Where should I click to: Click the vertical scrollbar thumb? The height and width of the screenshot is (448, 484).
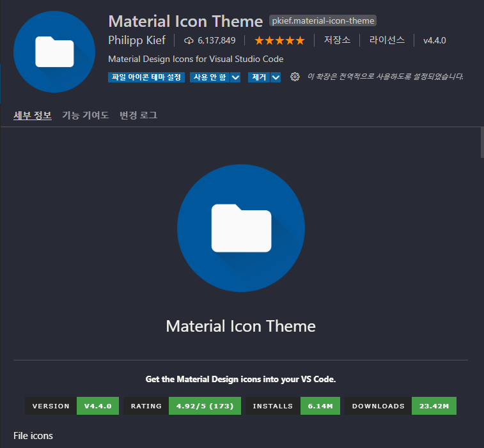(482, 143)
